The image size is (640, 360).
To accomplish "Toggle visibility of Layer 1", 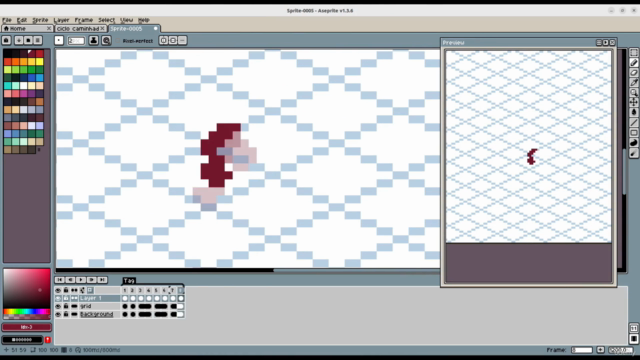I will coord(58,298).
